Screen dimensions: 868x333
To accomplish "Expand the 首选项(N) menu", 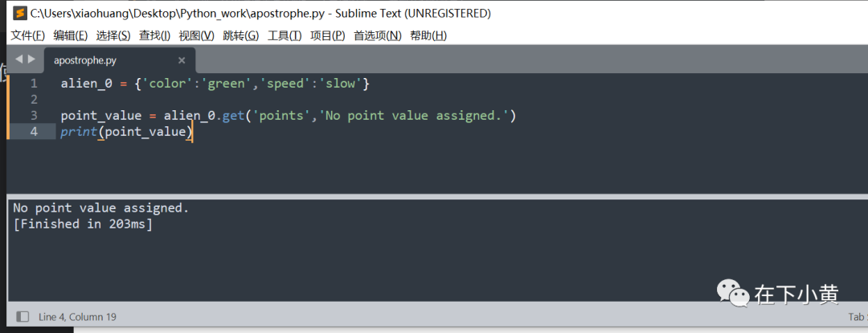I will click(378, 35).
